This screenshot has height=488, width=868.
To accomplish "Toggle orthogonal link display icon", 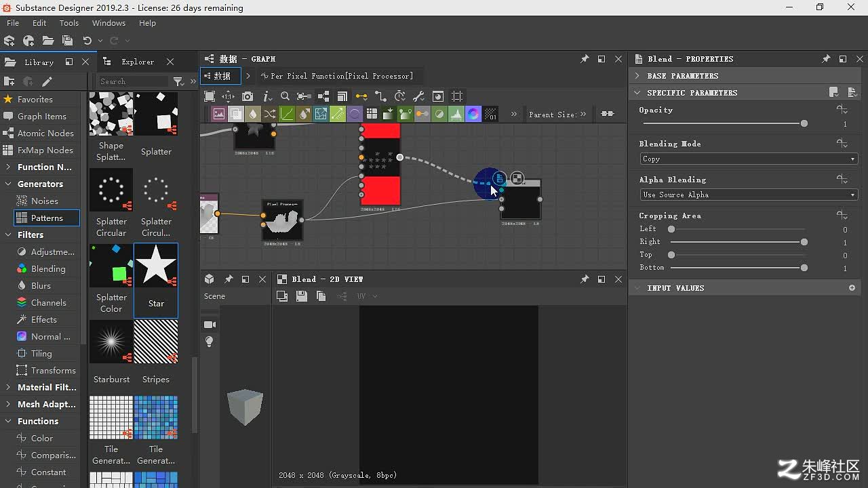I will [x=380, y=96].
